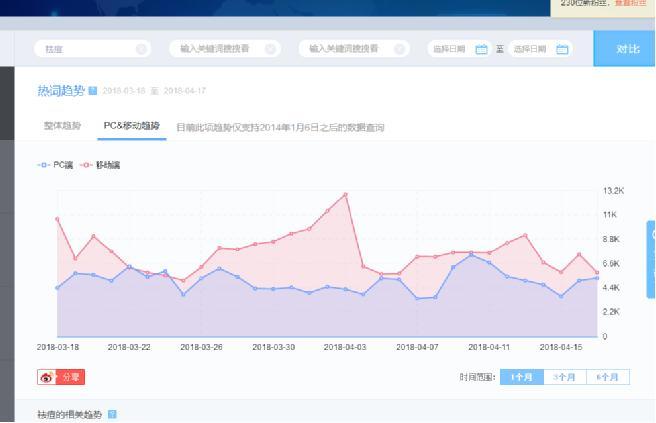The width and height of the screenshot is (656, 423).
Task: Switch to the 整体趋势 tab
Action: [62, 127]
